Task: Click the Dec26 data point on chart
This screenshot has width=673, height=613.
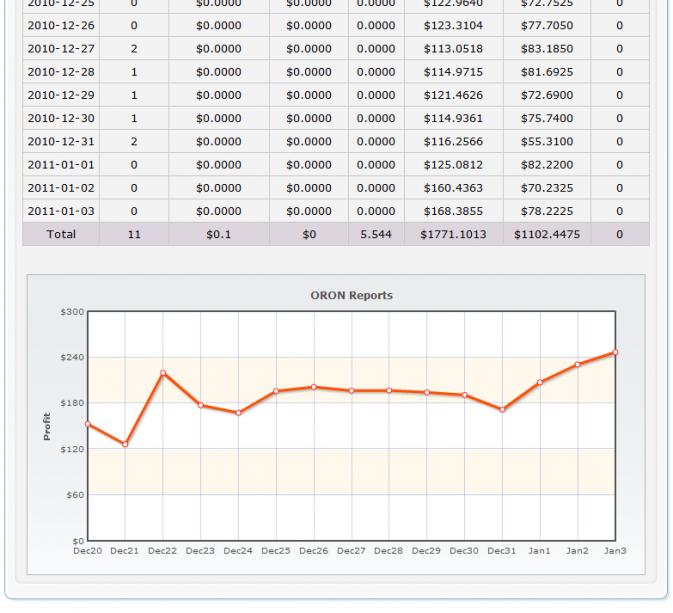Action: [314, 387]
